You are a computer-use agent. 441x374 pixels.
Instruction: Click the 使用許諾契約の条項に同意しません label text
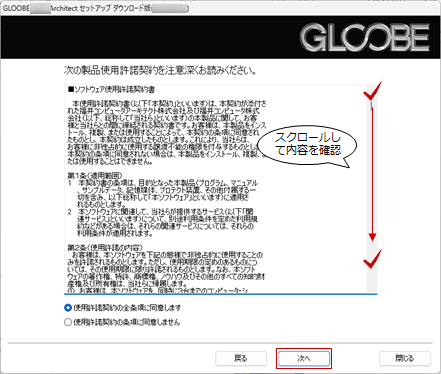[127, 322]
